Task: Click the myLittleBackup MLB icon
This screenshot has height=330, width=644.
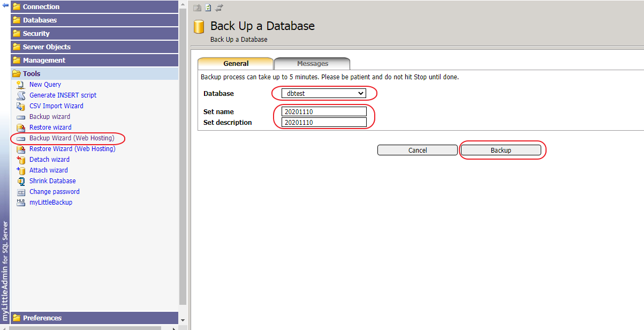Action: coord(21,202)
